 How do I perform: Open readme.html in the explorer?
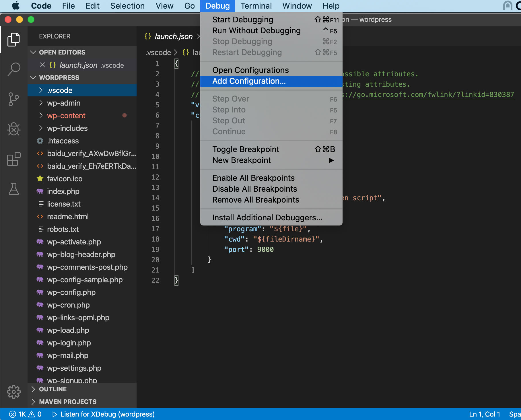tap(82, 217)
